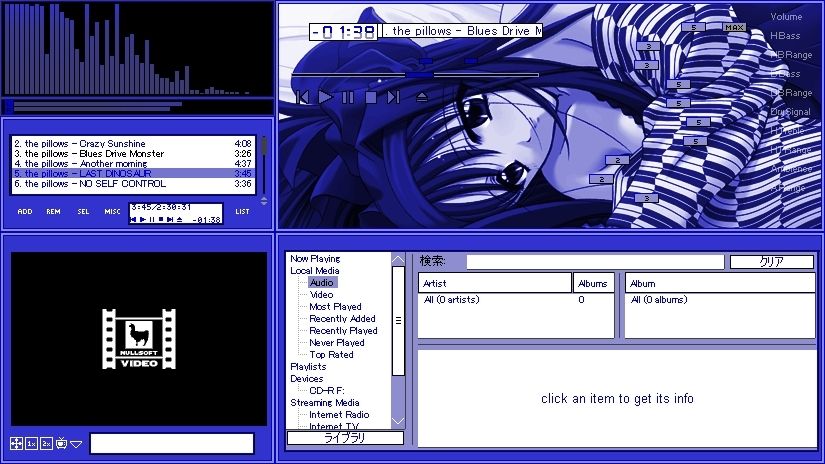Open the SEL menu in the playlist editor
The width and height of the screenshot is (825, 464).
tap(83, 211)
